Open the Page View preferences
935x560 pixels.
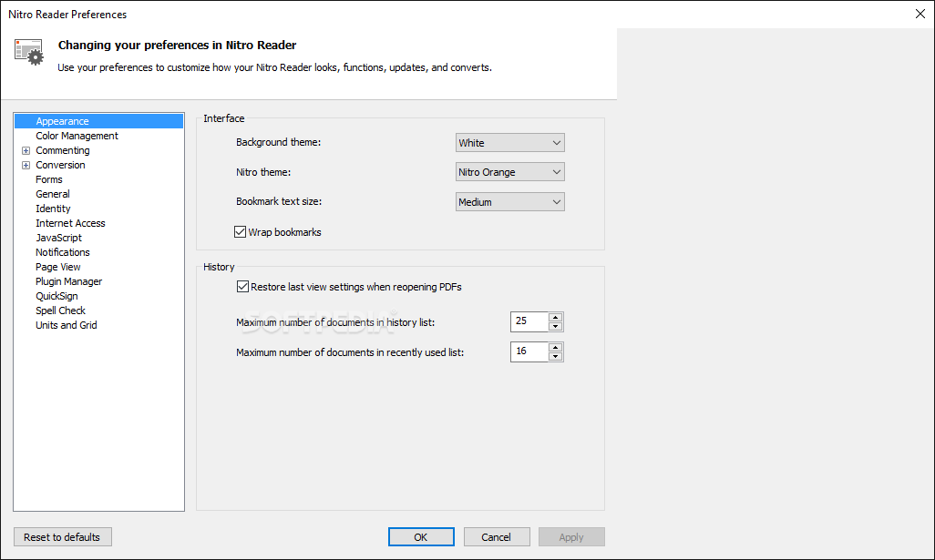[x=57, y=267]
